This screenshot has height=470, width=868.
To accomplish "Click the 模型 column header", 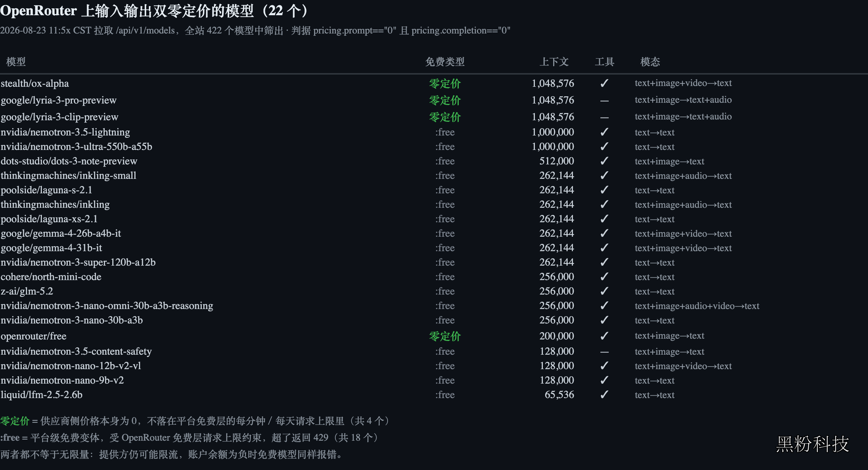I will [x=16, y=62].
